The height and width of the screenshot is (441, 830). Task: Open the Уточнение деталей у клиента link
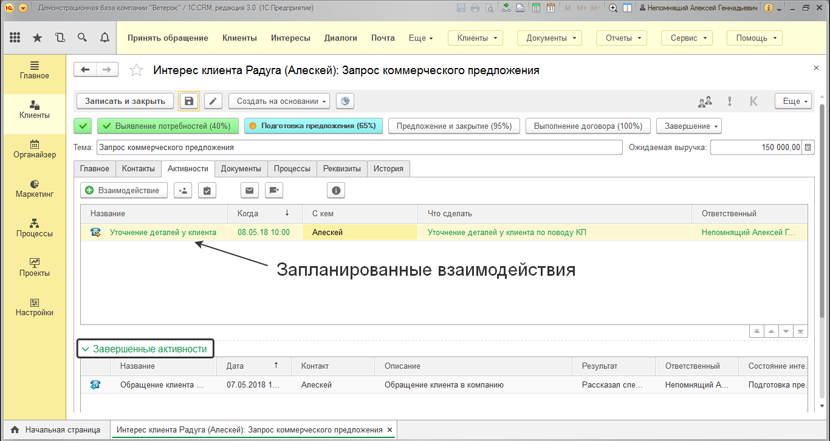point(162,232)
